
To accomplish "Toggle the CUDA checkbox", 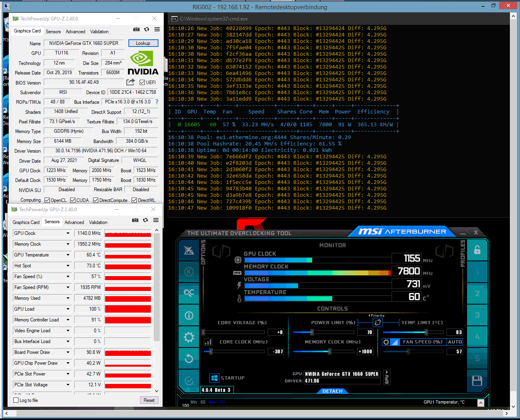I will pos(73,200).
